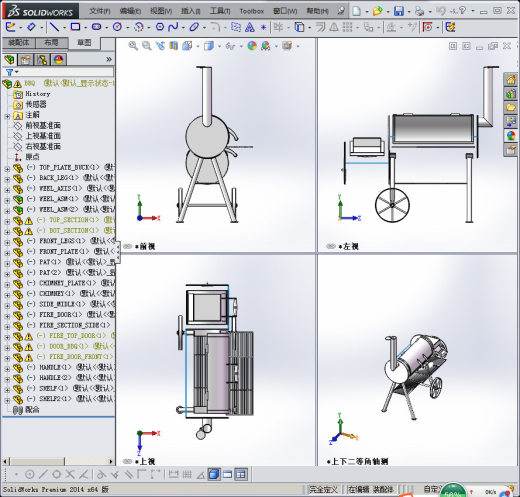Toggle the single-view viewport button at bottom
The height and width of the screenshot is (497, 520).
point(228,474)
